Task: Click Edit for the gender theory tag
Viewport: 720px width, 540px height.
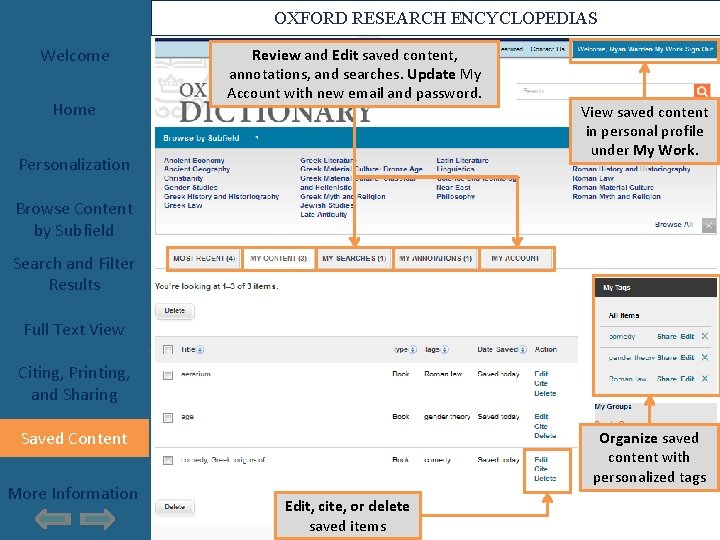Action: [x=687, y=358]
